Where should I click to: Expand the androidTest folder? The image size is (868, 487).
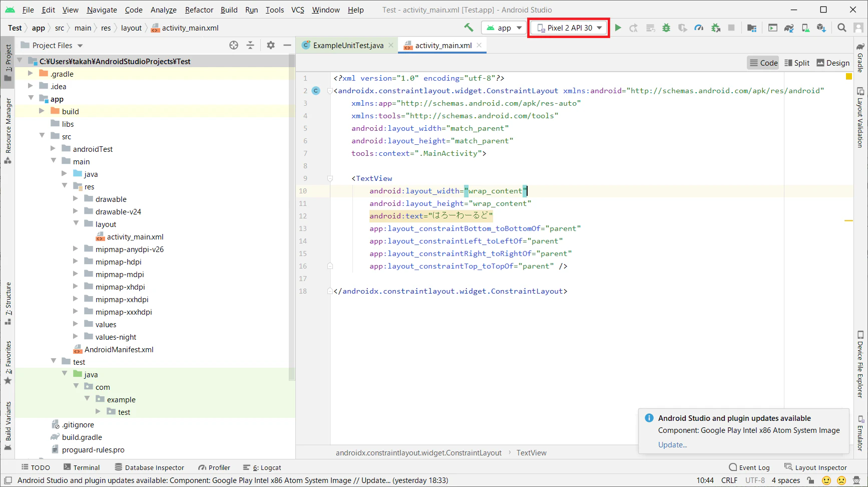click(54, 149)
